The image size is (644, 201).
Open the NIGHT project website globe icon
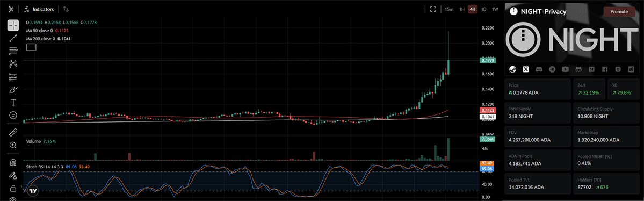pos(512,69)
